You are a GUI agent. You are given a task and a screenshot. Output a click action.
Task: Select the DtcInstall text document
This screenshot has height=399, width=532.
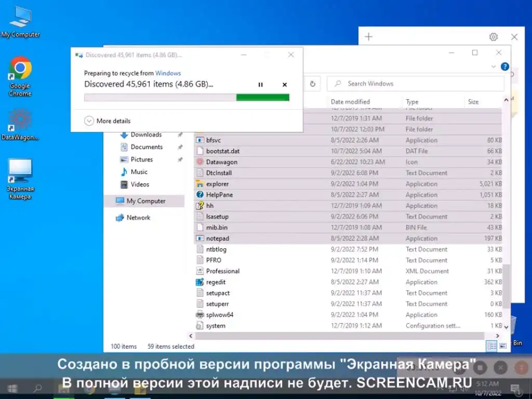click(x=348, y=172)
